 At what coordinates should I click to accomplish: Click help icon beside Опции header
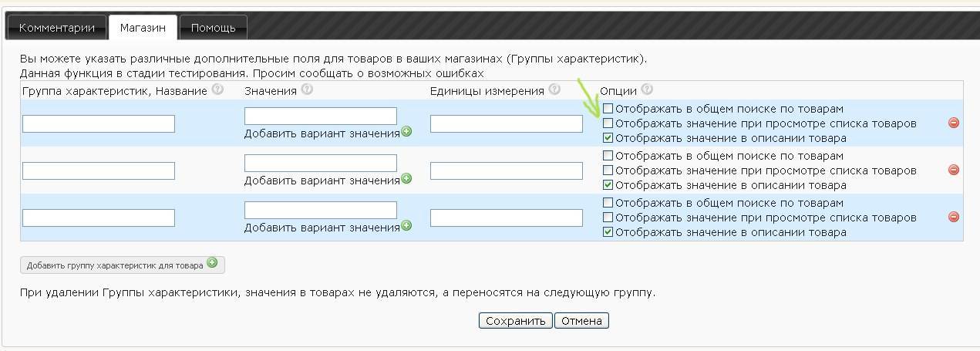[647, 90]
